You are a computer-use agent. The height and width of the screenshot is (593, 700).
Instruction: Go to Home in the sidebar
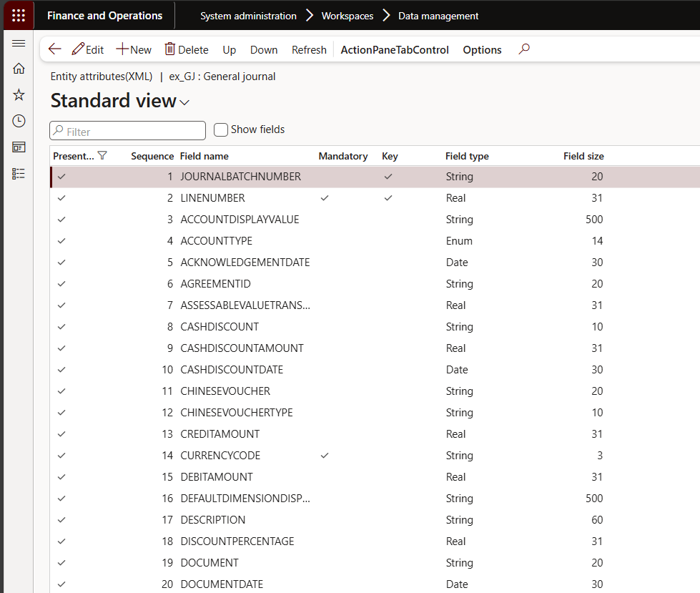click(19, 69)
